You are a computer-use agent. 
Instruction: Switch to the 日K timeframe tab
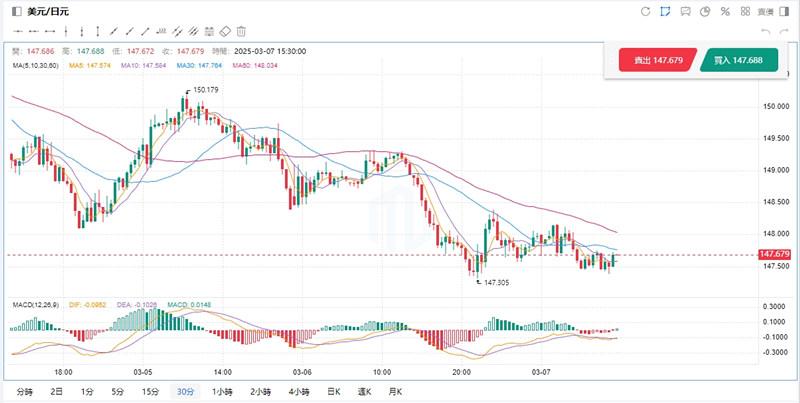[x=331, y=391]
